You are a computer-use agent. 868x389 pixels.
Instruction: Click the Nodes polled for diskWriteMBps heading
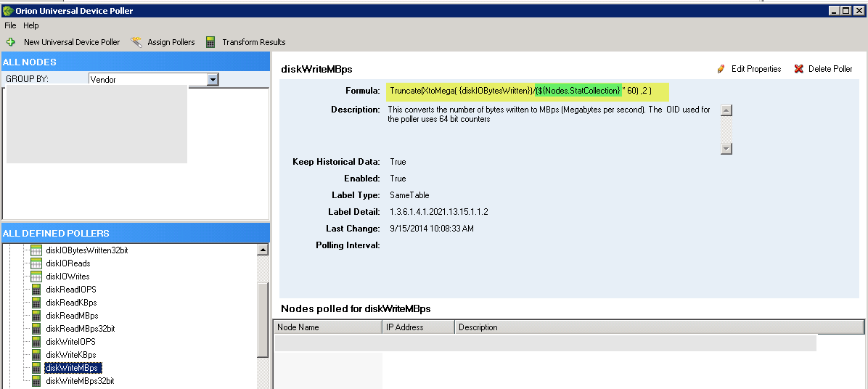356,308
